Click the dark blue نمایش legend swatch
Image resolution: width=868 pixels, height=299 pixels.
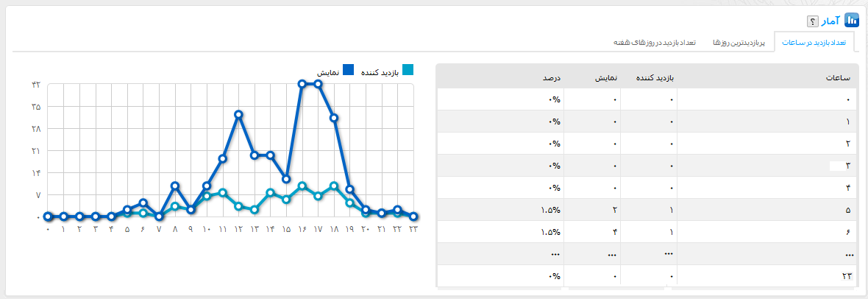coord(348,71)
